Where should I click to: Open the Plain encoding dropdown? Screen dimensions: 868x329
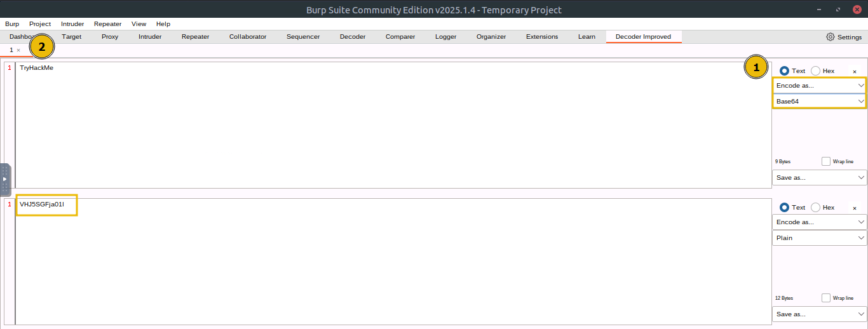(x=820, y=238)
